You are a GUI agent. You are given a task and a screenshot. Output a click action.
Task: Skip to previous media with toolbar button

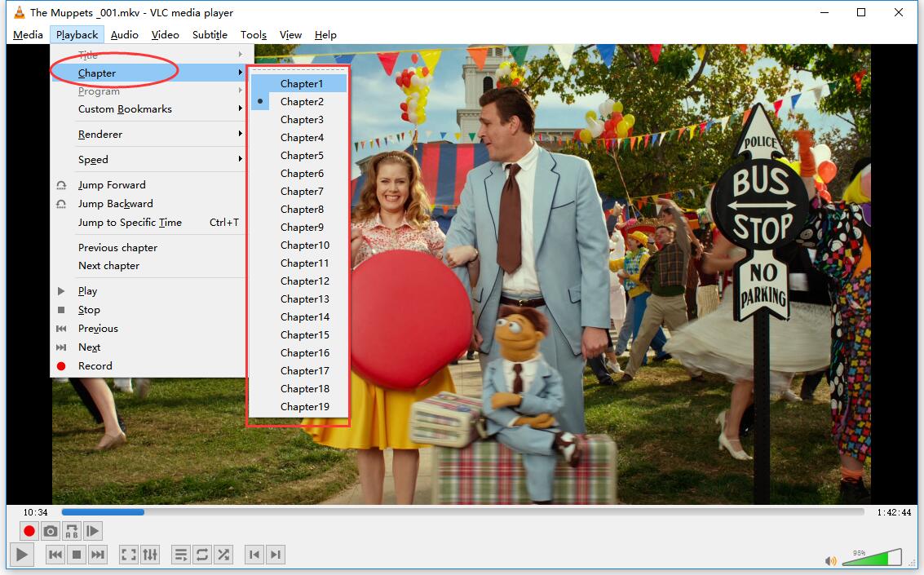pos(55,555)
